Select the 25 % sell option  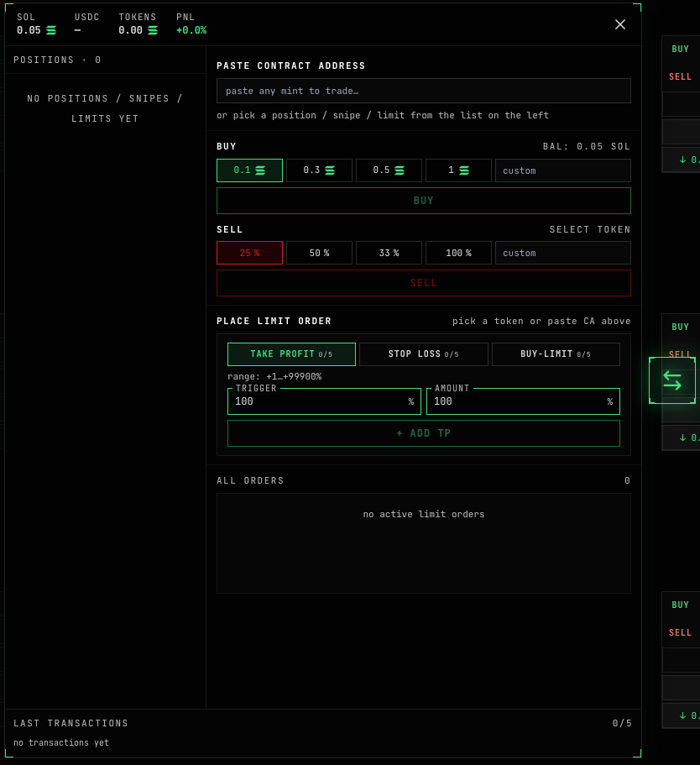click(250, 253)
